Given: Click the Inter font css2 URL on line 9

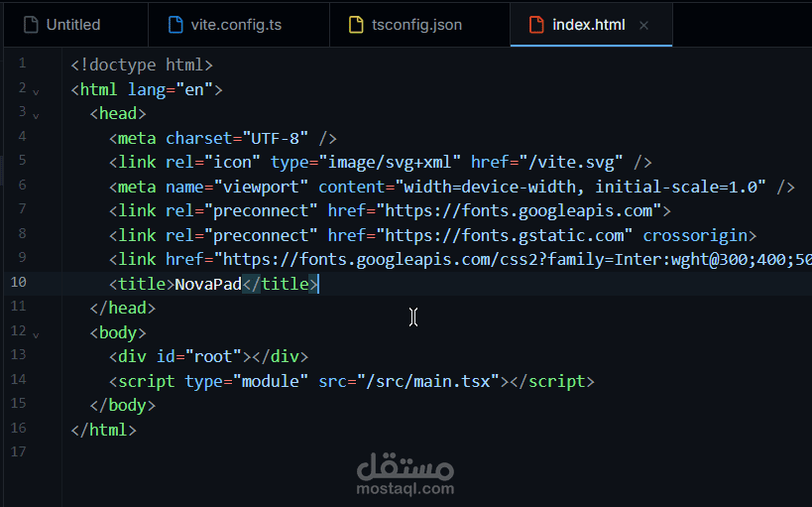Looking at the screenshot, I should click(x=513, y=259).
